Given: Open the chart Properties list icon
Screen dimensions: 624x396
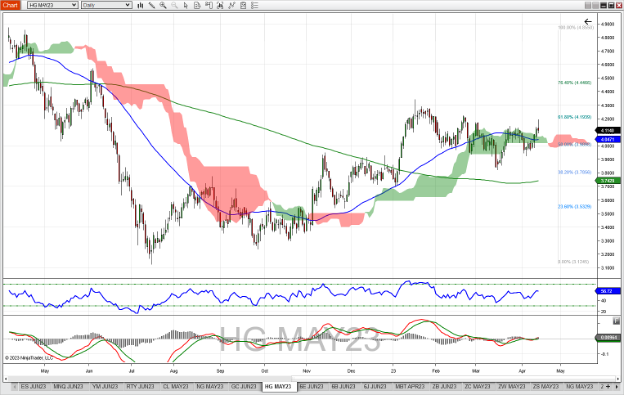Looking at the screenshot, I should [x=255, y=5].
